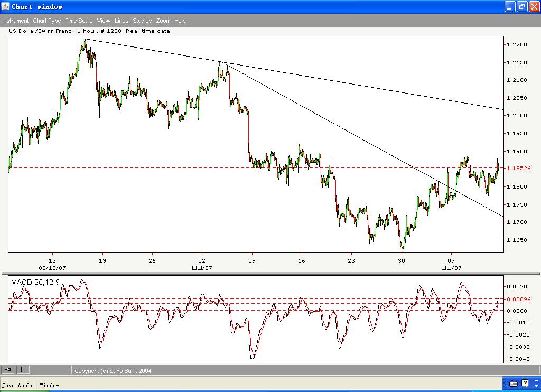Minimize the language bar
Image resolution: width=541 pixels, height=392 pixels.
point(537,380)
